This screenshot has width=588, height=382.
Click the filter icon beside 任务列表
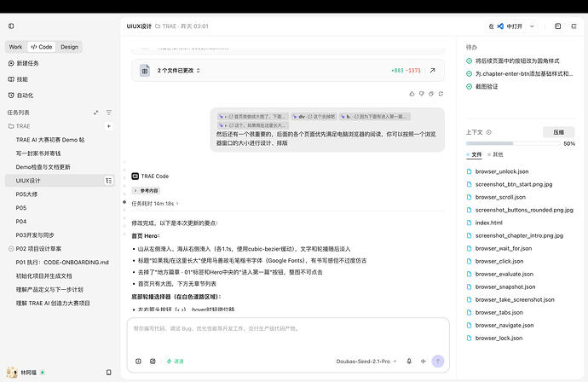109,113
